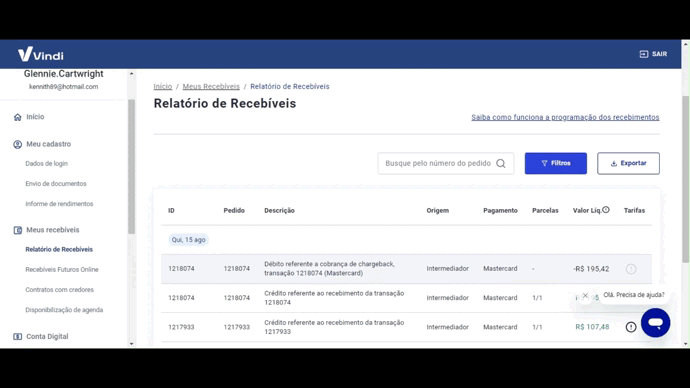690x388 pixels.
Task: Click the ID column header
Action: click(171, 211)
